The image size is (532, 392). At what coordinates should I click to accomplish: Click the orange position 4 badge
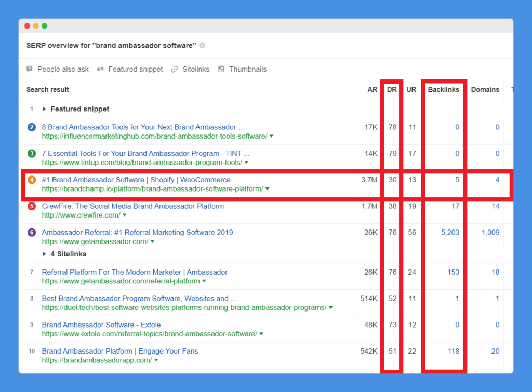32,180
